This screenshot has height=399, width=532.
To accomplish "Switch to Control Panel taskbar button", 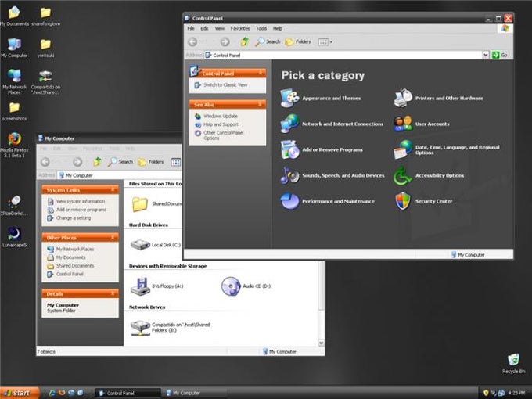I will click(128, 393).
